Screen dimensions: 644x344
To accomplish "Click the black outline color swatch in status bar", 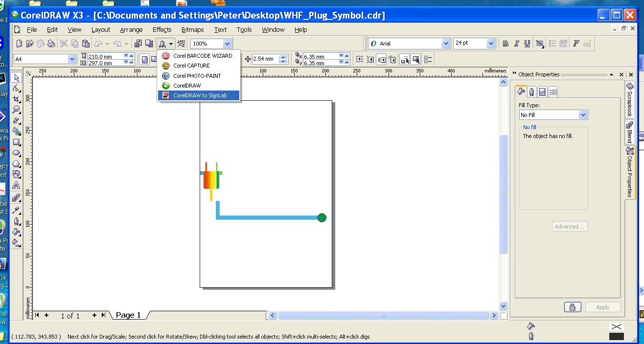I will pyautogui.click(x=616, y=336).
